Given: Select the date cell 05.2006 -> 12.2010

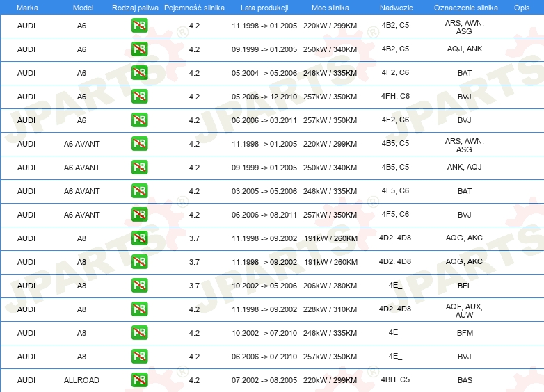Looking at the screenshot, I should (264, 97).
